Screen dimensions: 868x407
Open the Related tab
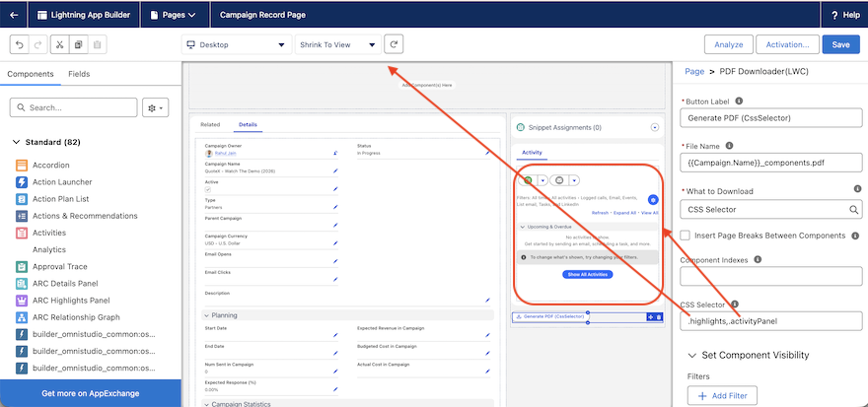coord(210,125)
